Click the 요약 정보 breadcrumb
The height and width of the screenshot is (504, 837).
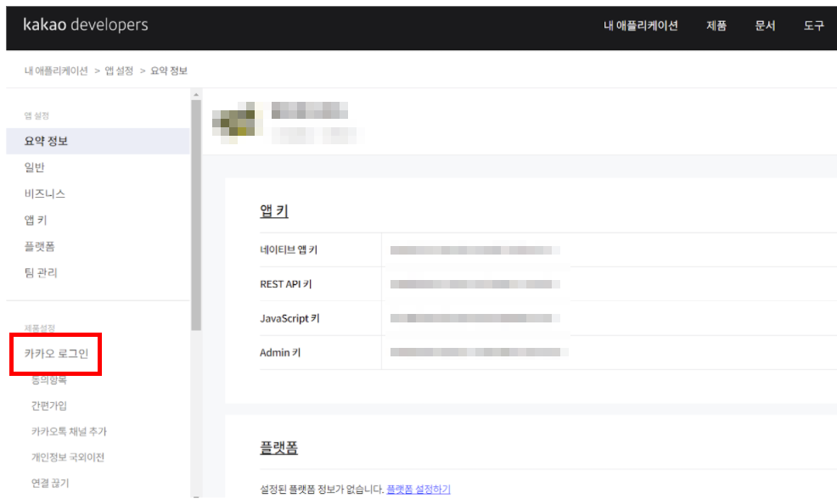click(169, 71)
